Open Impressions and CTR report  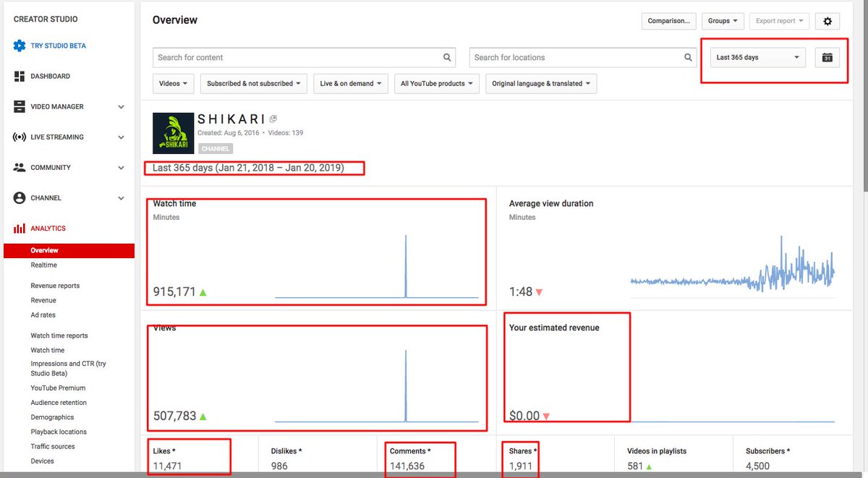(x=68, y=369)
